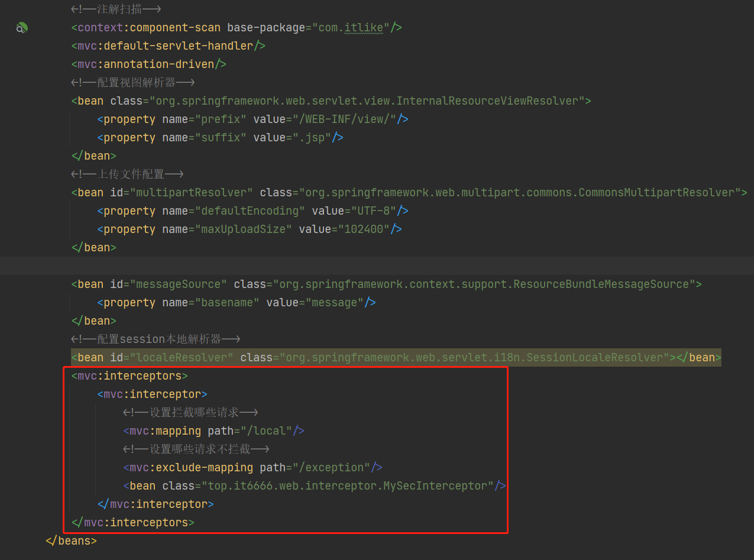This screenshot has height=560, width=754.
Task: Place cursor on the empty highlighted line
Action: coord(377,266)
